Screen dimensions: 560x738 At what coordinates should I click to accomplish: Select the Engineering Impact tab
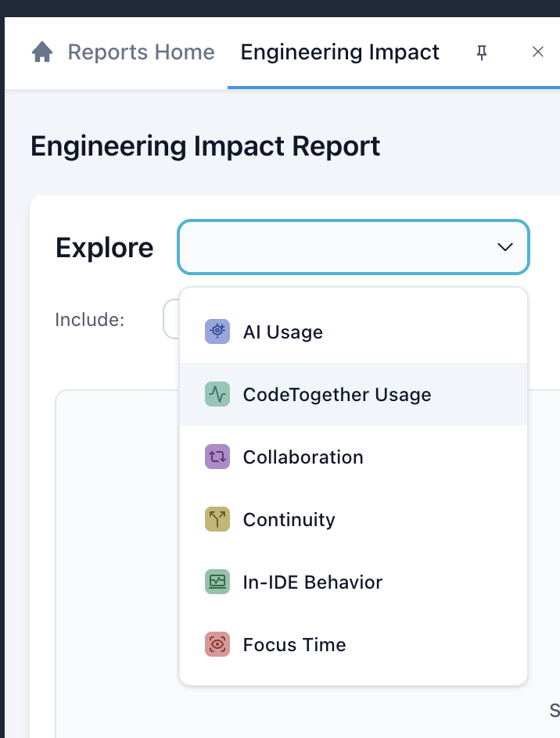339,52
